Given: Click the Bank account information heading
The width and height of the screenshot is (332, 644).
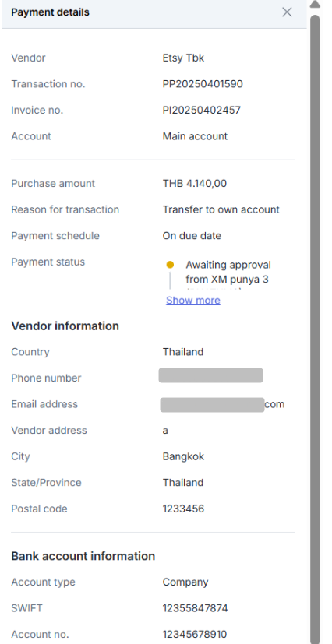Looking at the screenshot, I should pos(83,556).
